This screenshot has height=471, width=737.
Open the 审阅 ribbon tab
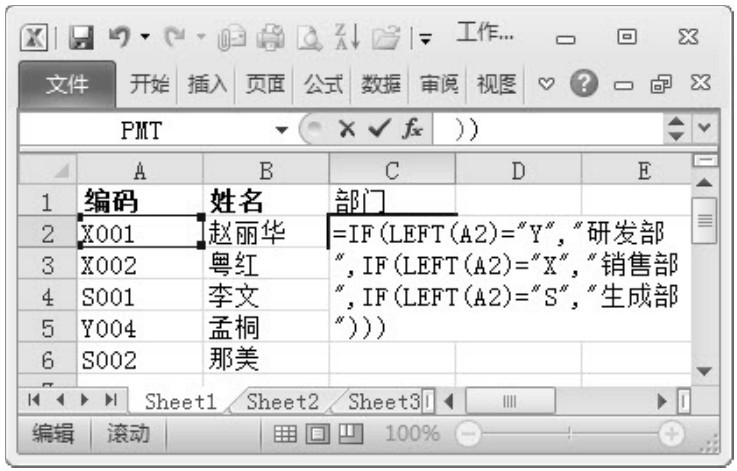click(x=439, y=85)
